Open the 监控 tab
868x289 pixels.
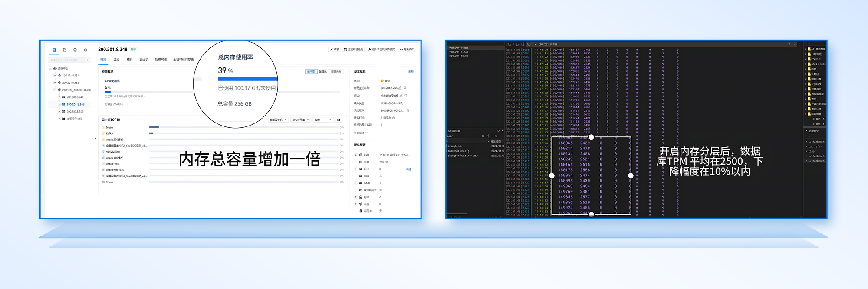click(x=116, y=60)
